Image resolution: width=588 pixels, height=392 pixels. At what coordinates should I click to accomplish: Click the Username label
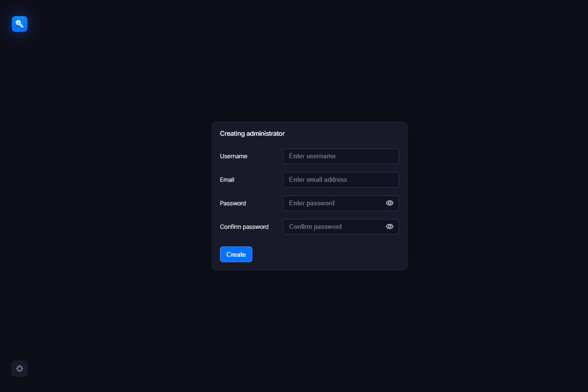coord(234,156)
